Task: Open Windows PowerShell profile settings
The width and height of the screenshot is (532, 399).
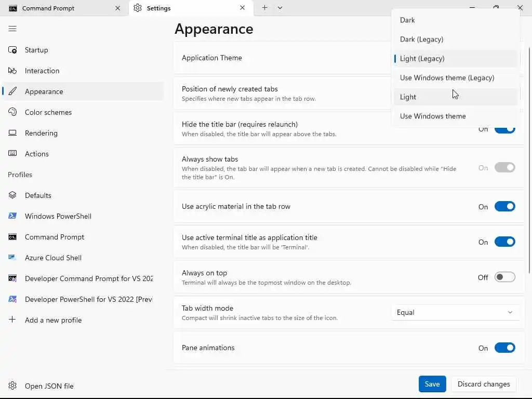Action: coord(83,216)
